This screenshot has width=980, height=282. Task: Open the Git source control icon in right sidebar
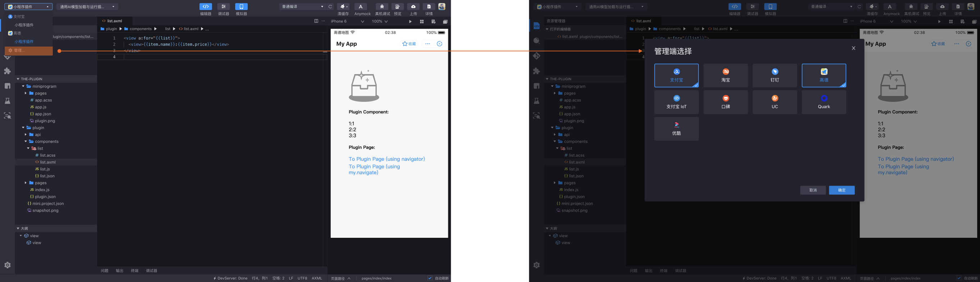536,56
